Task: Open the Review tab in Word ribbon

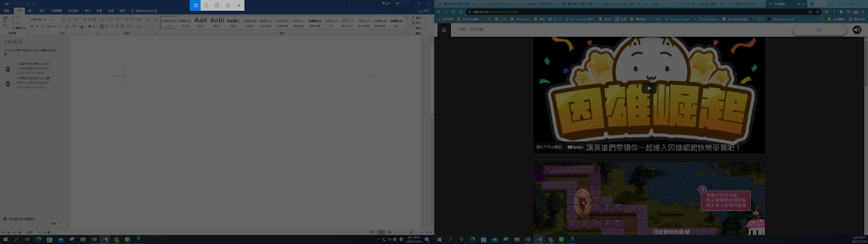Action: [99, 10]
